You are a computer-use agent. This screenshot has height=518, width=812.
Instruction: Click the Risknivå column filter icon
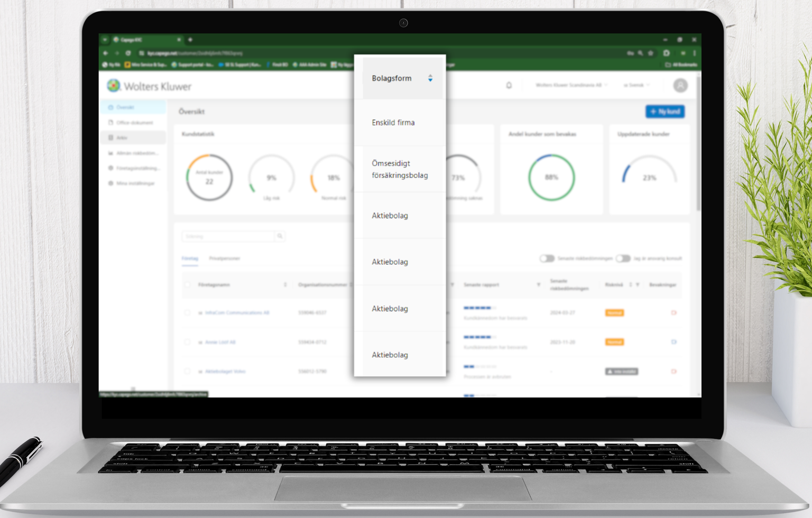pyautogui.click(x=638, y=285)
